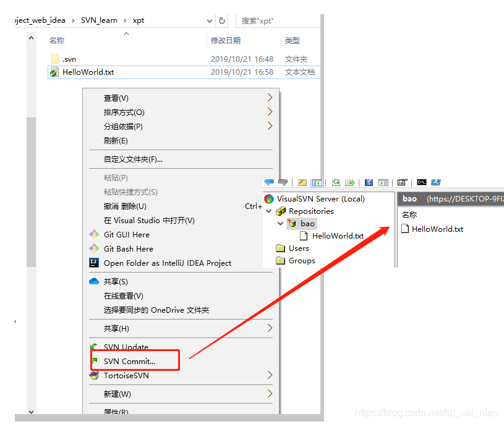
Task: Click the 文本文档 type cell
Action: 299,72
